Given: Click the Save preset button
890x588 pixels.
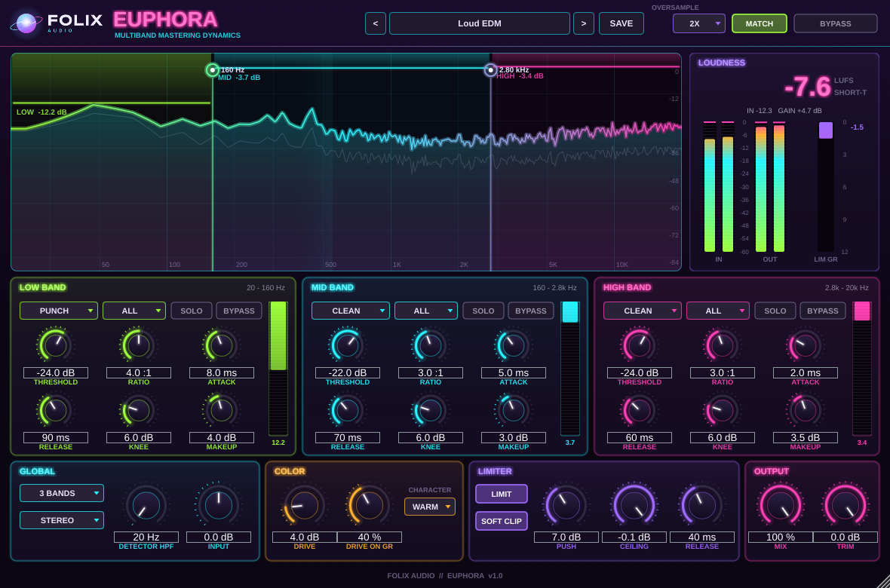Looking at the screenshot, I should [621, 23].
